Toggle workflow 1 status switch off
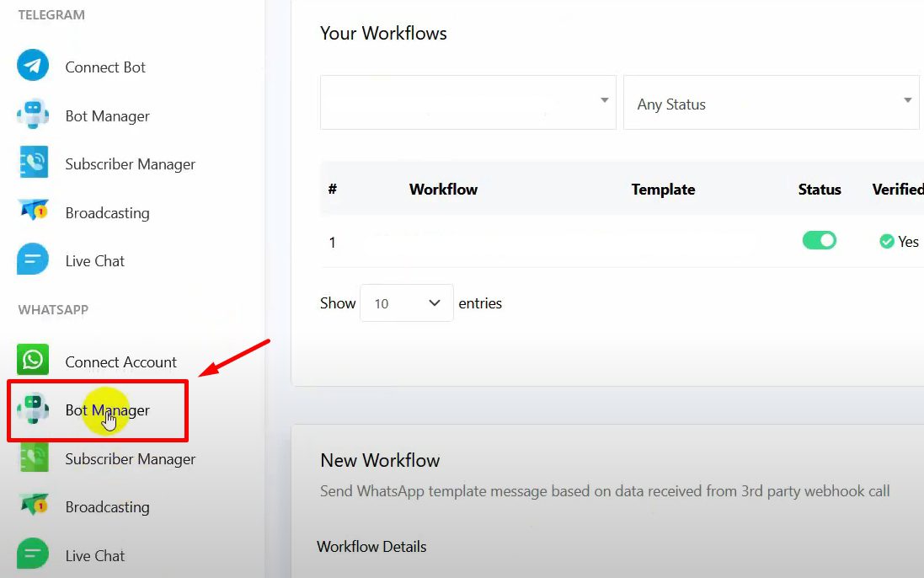The width and height of the screenshot is (924, 578). tap(819, 241)
